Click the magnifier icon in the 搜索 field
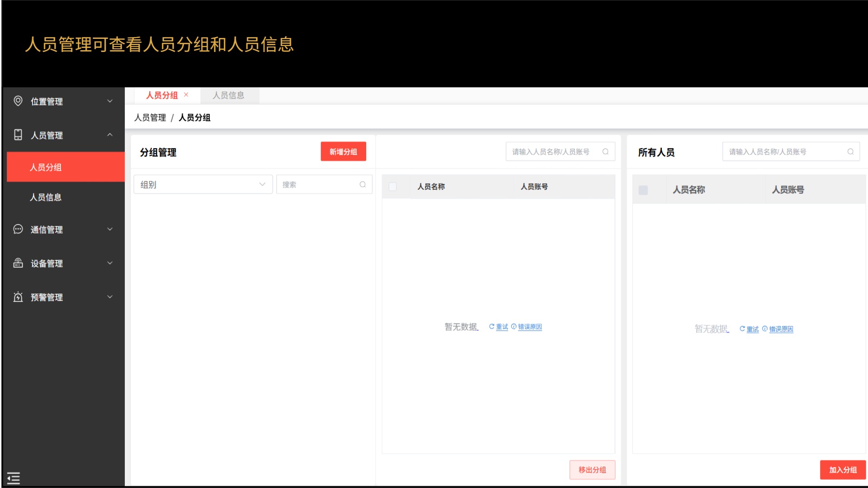 click(363, 184)
